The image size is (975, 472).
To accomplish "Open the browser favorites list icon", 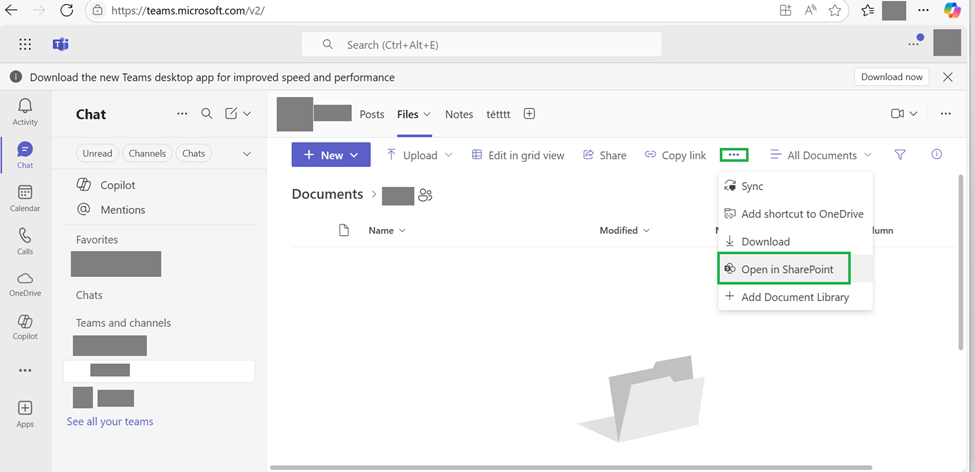I will pyautogui.click(x=867, y=11).
